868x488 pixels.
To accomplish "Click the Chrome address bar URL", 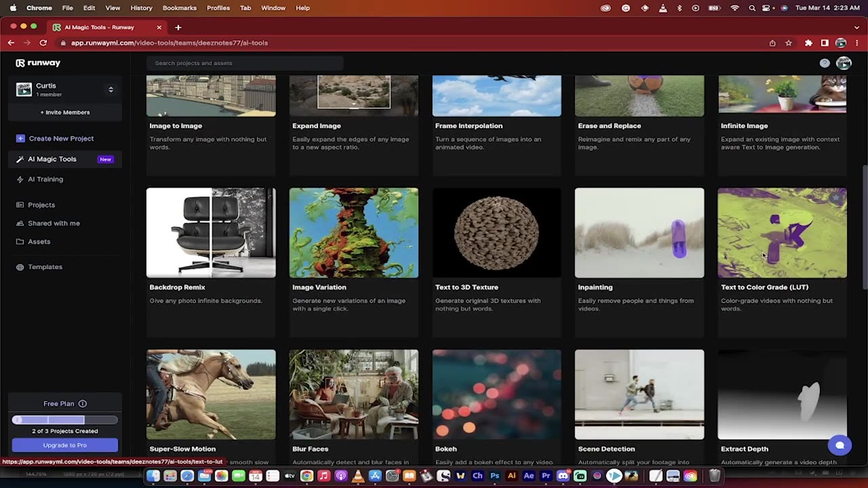I will click(x=170, y=43).
